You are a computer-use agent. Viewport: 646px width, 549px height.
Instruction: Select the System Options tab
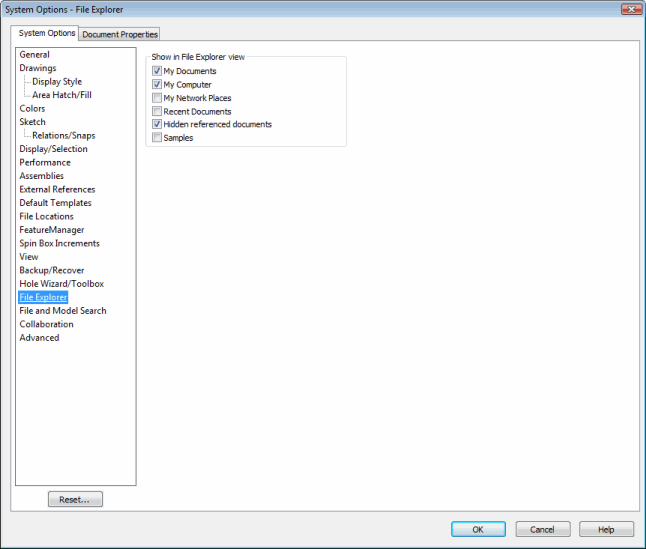tap(47, 33)
